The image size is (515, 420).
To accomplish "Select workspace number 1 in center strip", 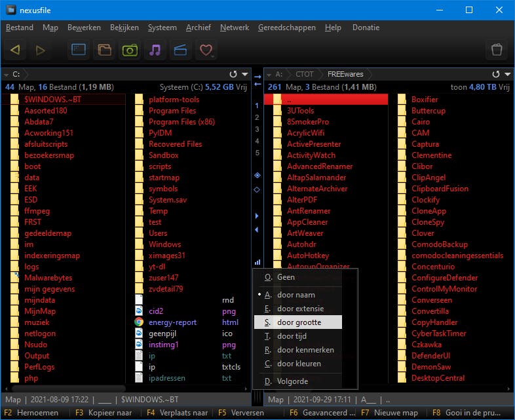I will click(257, 105).
